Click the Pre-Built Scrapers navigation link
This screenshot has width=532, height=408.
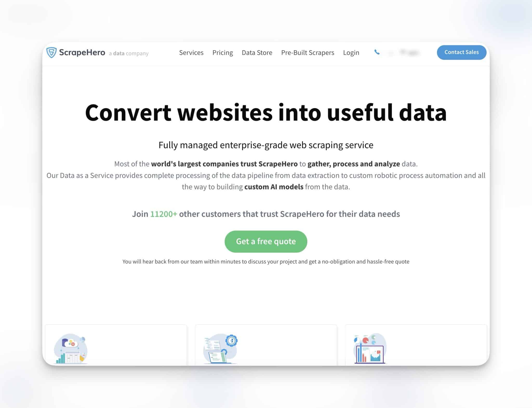[x=308, y=52]
